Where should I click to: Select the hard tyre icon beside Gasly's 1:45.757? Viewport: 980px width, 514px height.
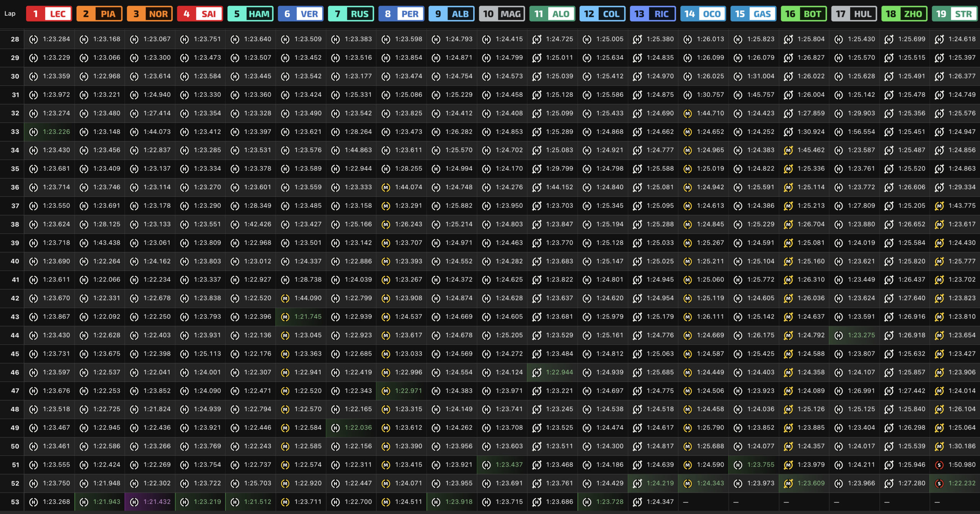(x=738, y=95)
